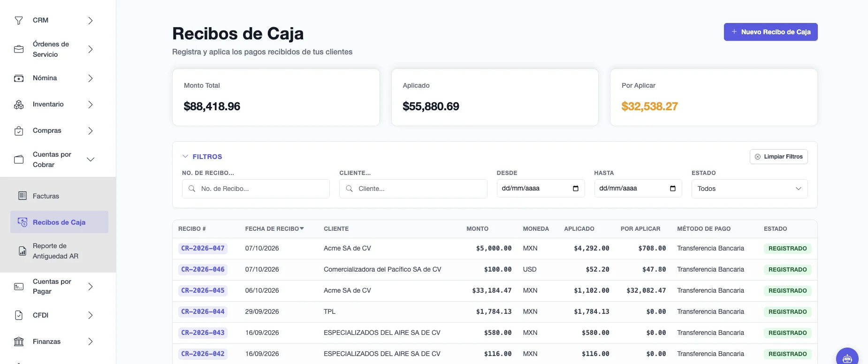Expand the Cuentas por Pagar chevron
868x364 pixels.
coord(91,287)
